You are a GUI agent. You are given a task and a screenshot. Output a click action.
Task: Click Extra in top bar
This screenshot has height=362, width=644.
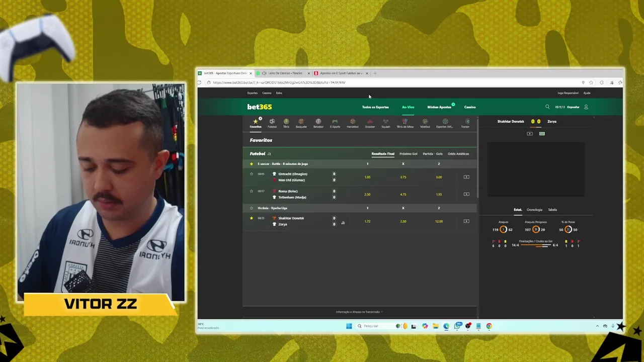pyautogui.click(x=279, y=93)
